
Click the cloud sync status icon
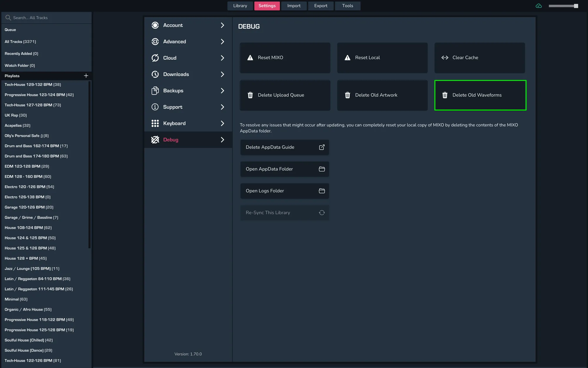point(539,6)
